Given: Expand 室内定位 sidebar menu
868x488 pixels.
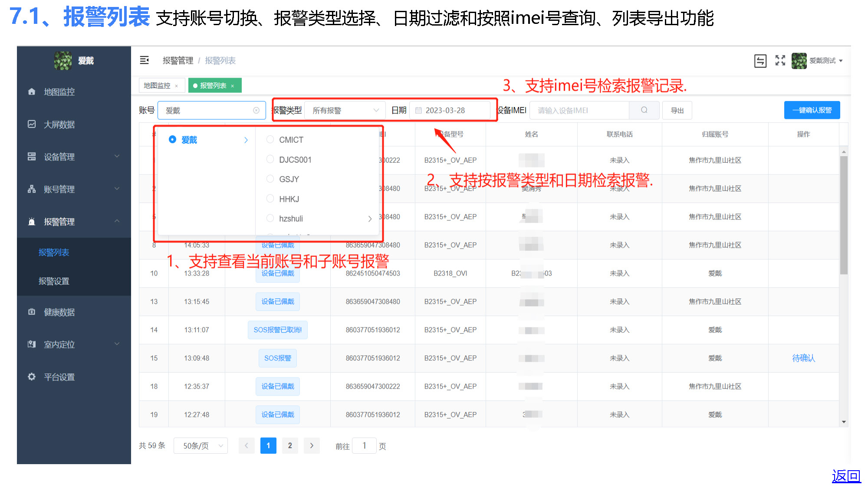Looking at the screenshot, I should coord(74,344).
